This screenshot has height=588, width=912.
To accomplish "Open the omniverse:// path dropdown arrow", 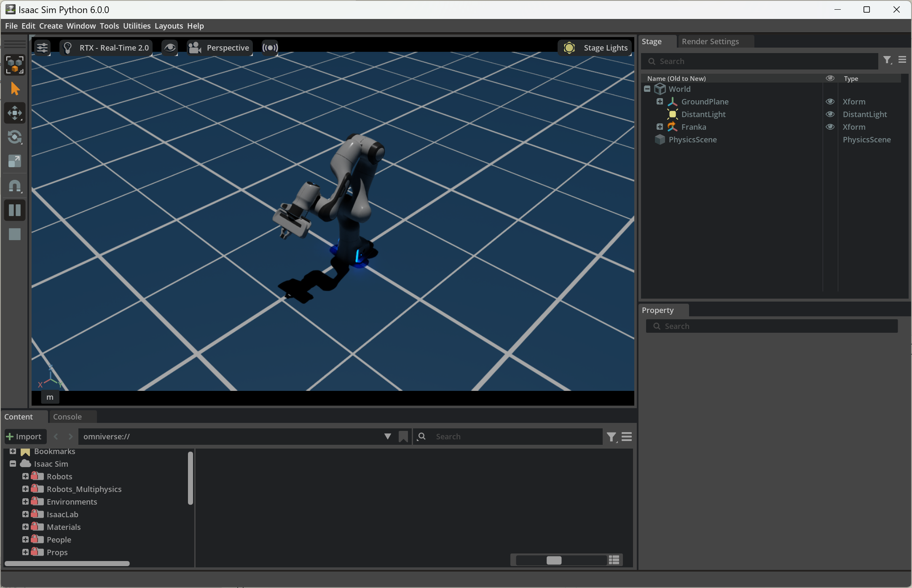I will click(388, 436).
